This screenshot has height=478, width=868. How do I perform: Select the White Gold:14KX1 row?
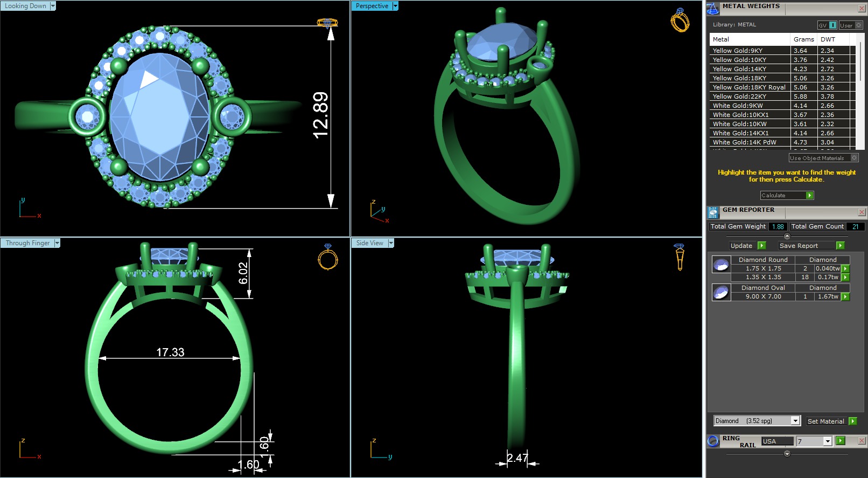pos(782,133)
